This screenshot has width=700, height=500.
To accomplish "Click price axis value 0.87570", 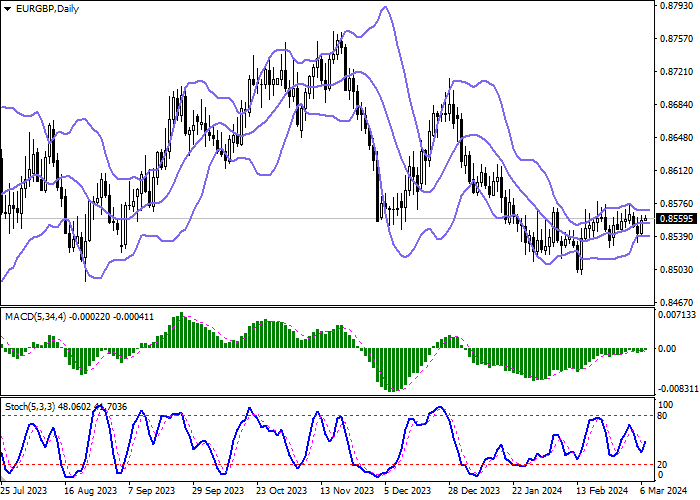I will tap(676, 39).
